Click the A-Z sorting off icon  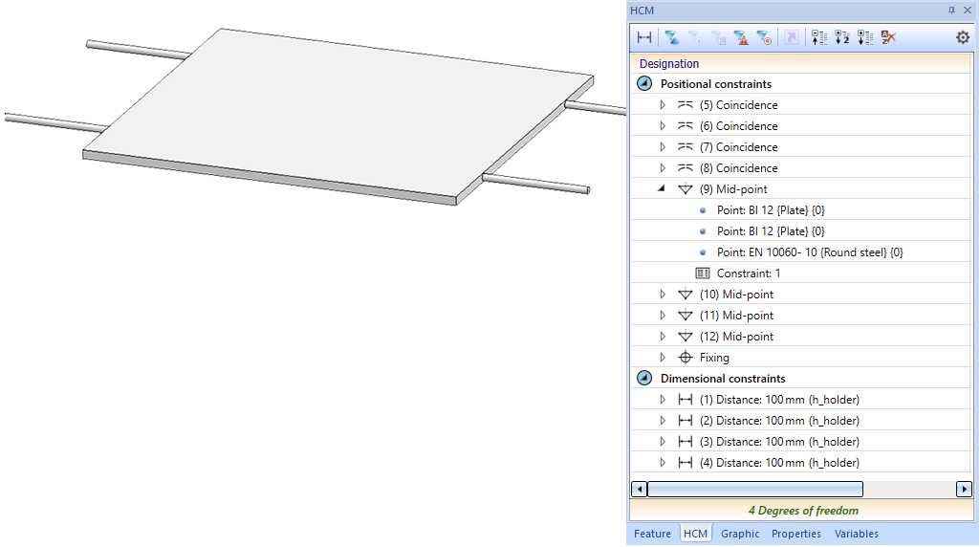888,37
